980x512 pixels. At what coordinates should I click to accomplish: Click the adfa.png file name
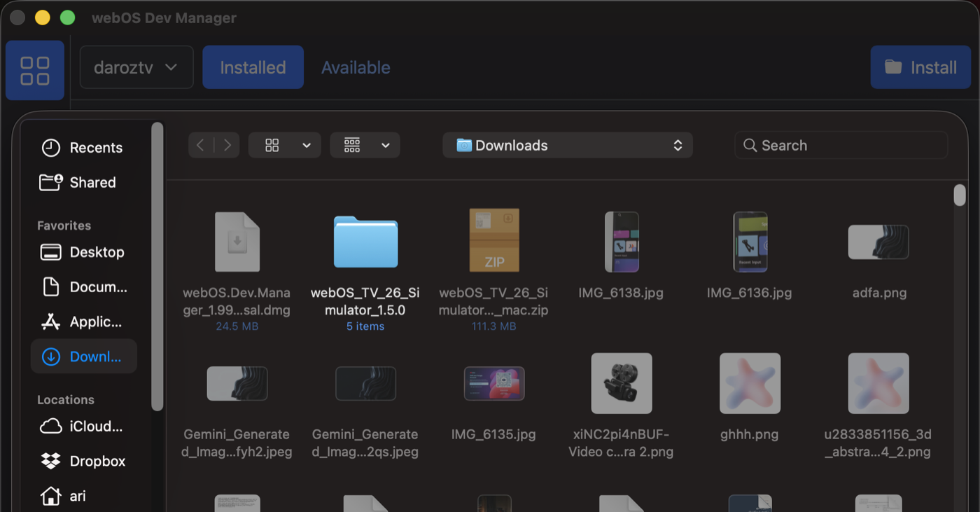tap(879, 293)
